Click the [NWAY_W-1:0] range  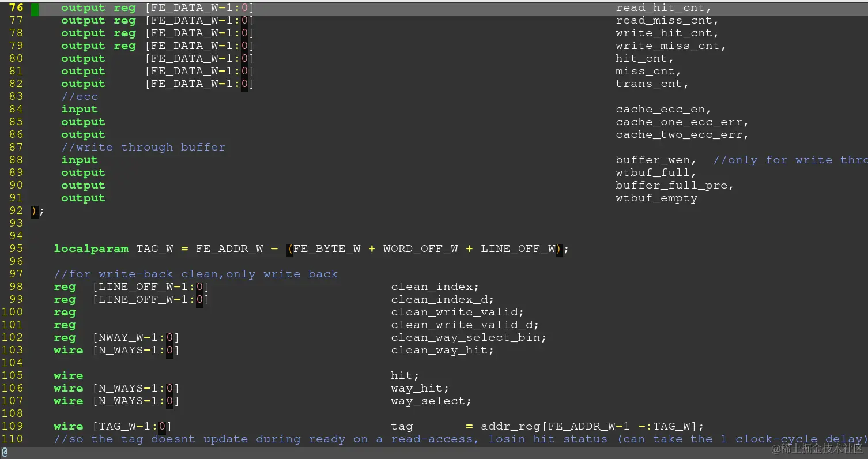(x=135, y=338)
